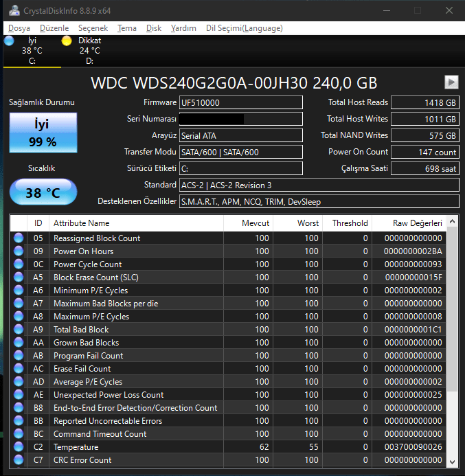
Task: Click the Firmware field UF510000
Action: click(x=240, y=102)
